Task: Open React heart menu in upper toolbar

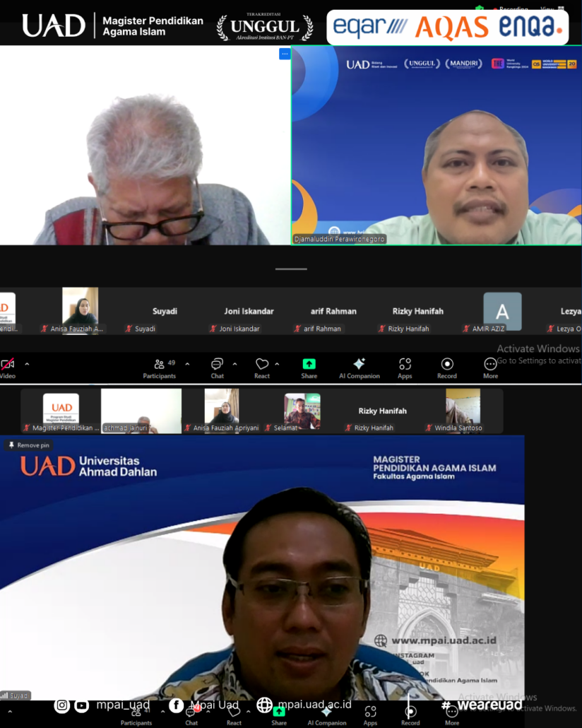Action: (262, 369)
